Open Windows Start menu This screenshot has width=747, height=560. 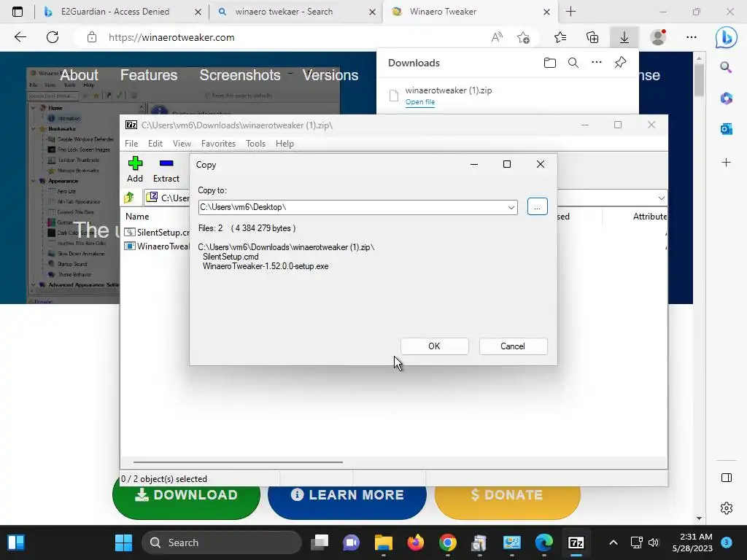124,542
